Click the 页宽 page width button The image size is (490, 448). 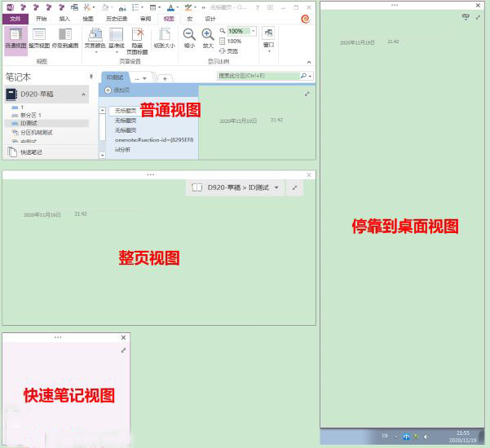pos(229,51)
